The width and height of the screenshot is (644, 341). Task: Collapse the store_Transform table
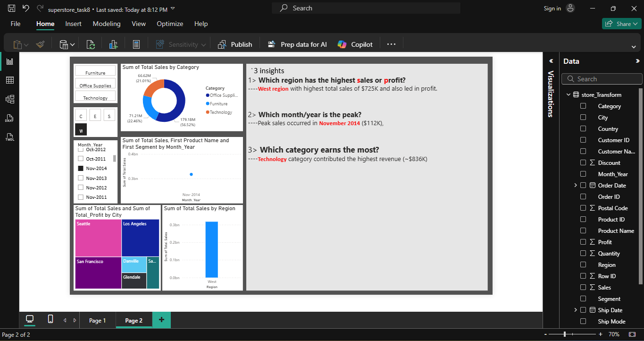point(569,95)
